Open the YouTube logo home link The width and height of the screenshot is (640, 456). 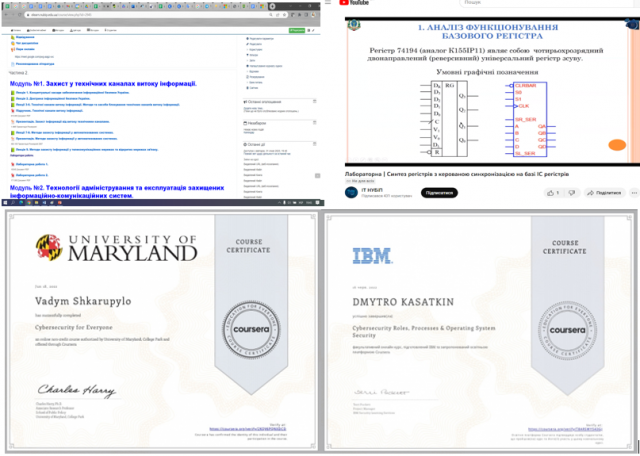click(x=354, y=2)
